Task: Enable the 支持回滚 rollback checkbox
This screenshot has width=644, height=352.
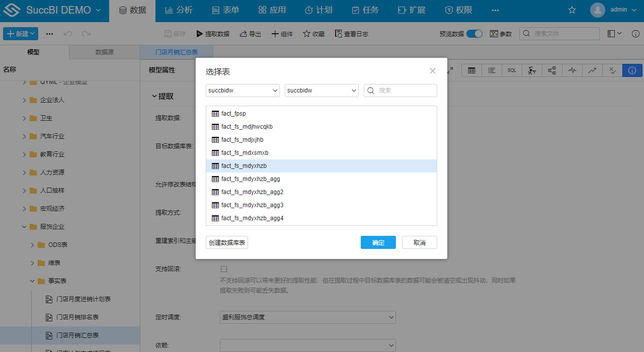Action: [x=223, y=269]
